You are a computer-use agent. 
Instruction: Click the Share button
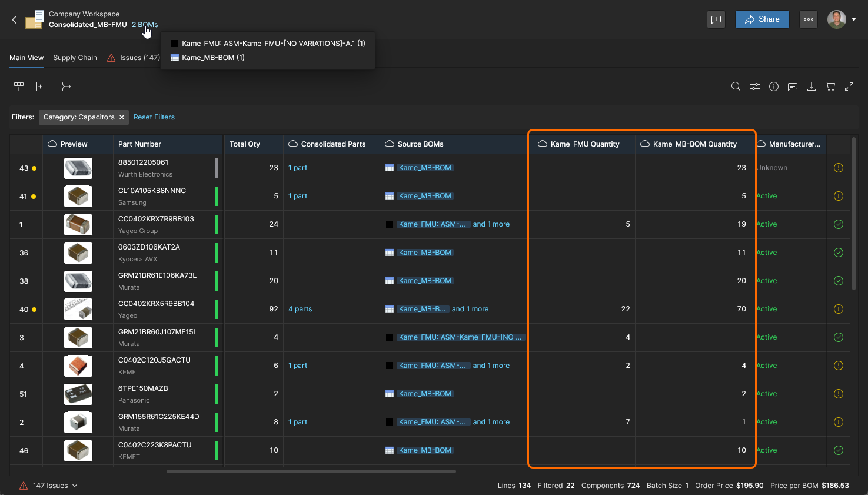(762, 19)
